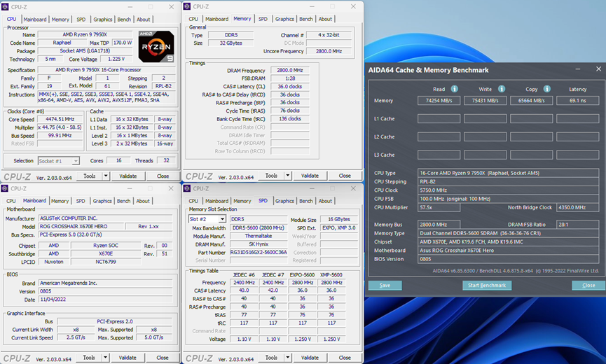Click the Copy info icon in AIDA64
The image size is (606, 364).
click(x=547, y=89)
